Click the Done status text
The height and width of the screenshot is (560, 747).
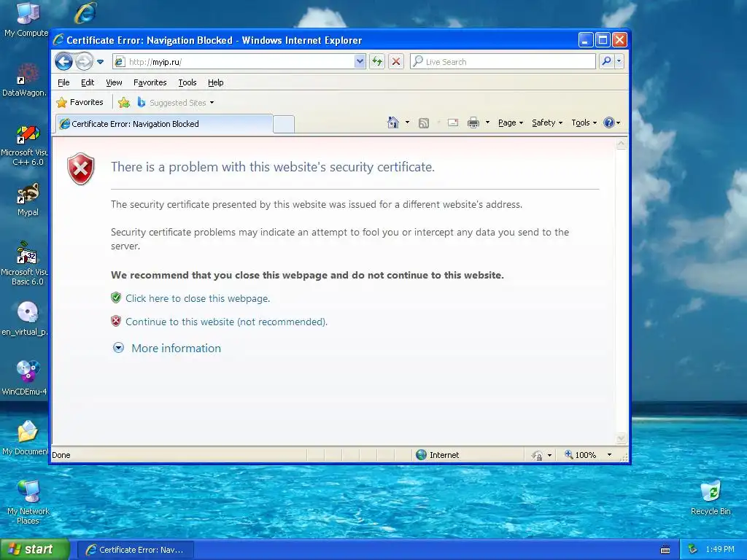coord(61,455)
